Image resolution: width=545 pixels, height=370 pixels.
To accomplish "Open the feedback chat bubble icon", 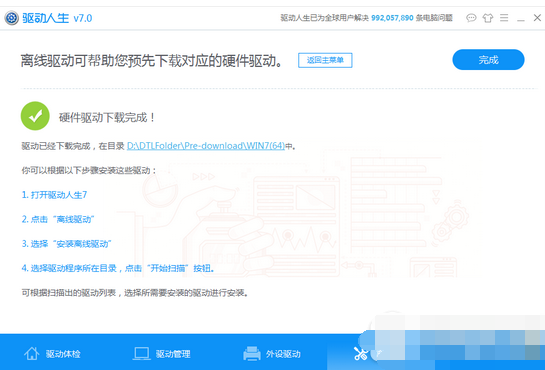I will [471, 17].
